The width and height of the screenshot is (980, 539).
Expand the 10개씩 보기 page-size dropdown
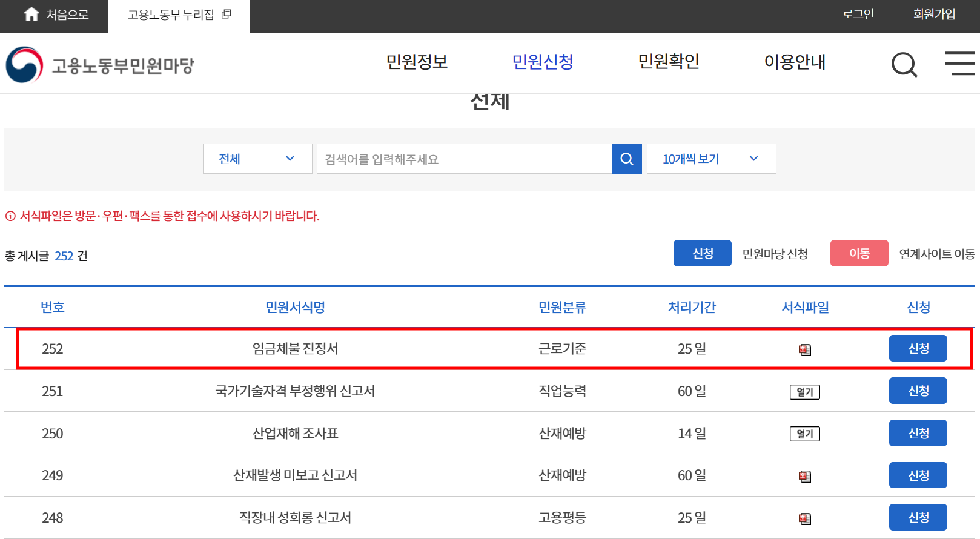pyautogui.click(x=712, y=159)
